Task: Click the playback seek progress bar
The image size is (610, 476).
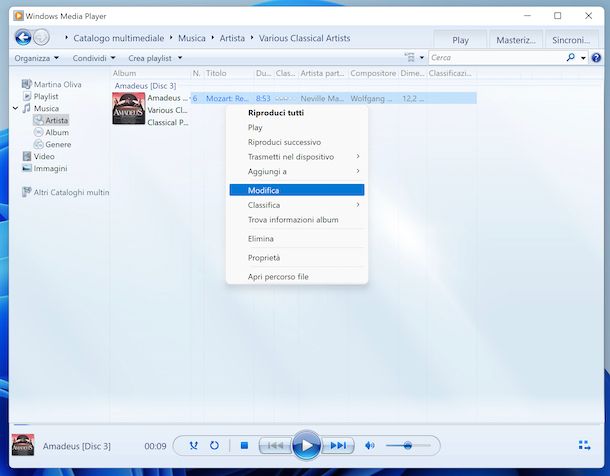Action: click(x=307, y=424)
